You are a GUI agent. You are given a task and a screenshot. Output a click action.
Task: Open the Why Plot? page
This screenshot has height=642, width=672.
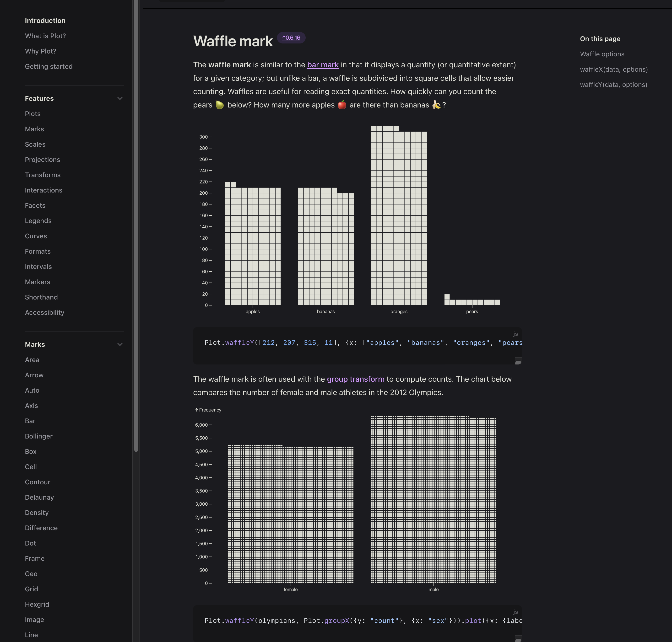(x=40, y=51)
